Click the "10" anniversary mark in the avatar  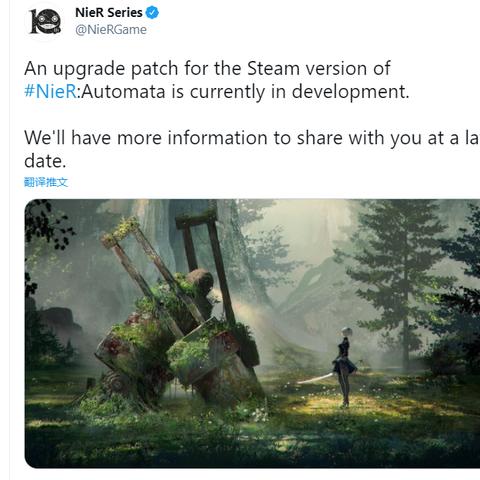tap(37, 21)
